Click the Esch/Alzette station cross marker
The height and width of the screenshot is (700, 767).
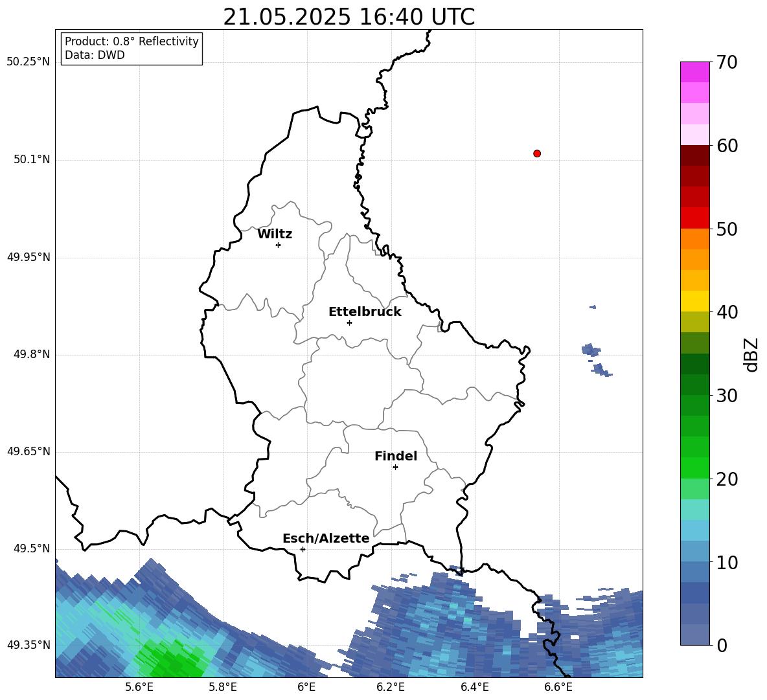303,549
